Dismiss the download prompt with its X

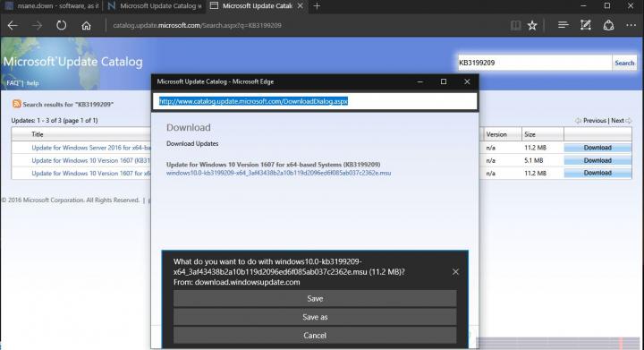(x=455, y=271)
